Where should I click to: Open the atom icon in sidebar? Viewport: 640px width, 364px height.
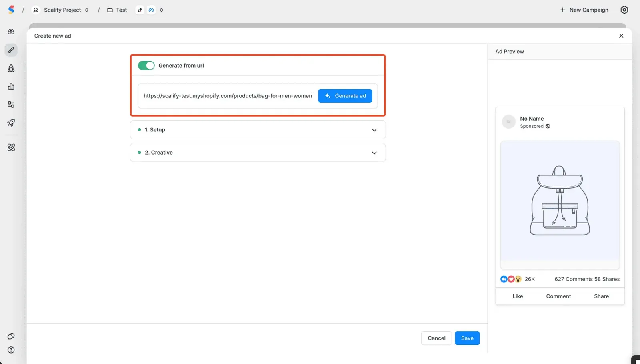[11, 147]
